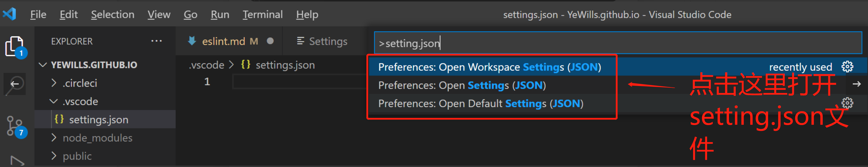
Task: Click the unsaved dot on eslint.md tab
Action: [x=270, y=41]
